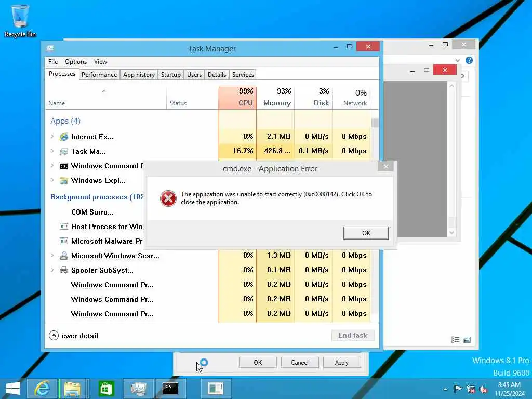The height and width of the screenshot is (399, 532).
Task: Click the Microsoft Windows Search icon
Action: pos(64,256)
